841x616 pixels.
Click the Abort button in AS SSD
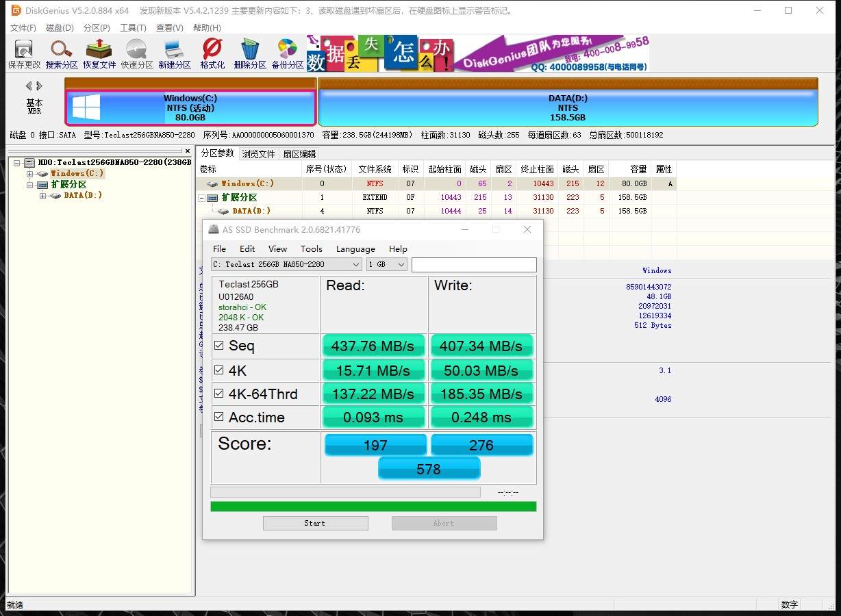coord(444,523)
